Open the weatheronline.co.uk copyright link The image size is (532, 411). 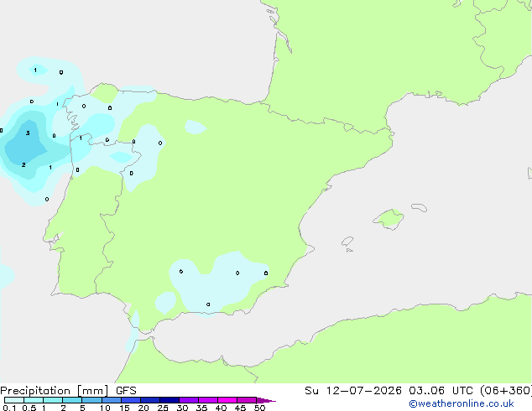[x=462, y=403]
